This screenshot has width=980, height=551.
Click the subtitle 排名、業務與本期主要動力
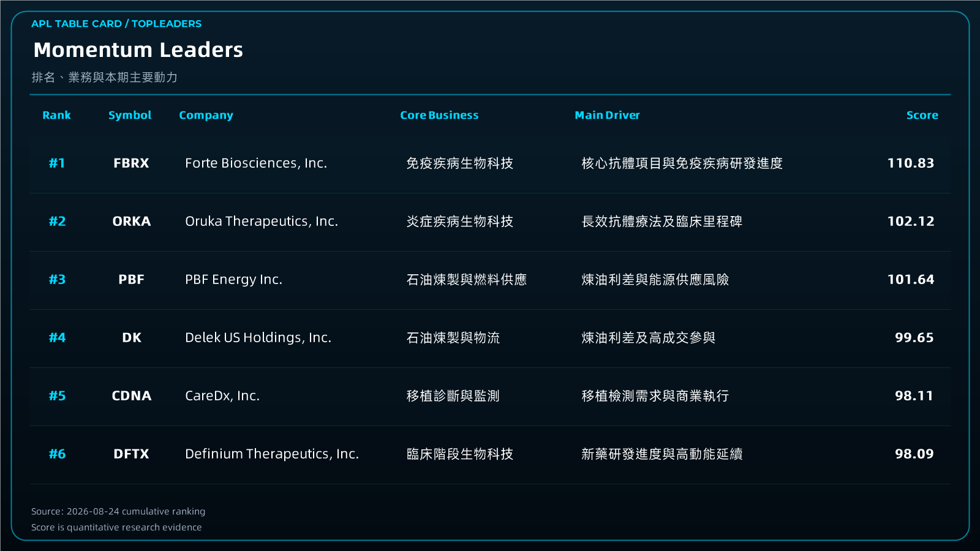[105, 77]
